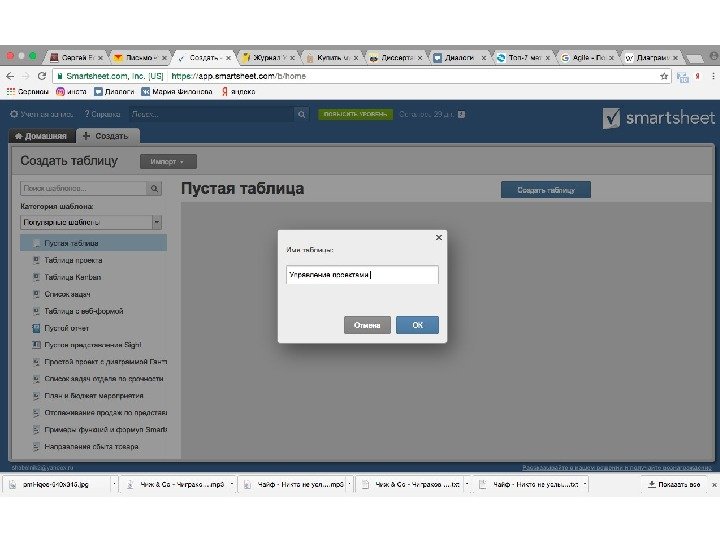Switch to the Журнал browser tab

tap(269, 57)
